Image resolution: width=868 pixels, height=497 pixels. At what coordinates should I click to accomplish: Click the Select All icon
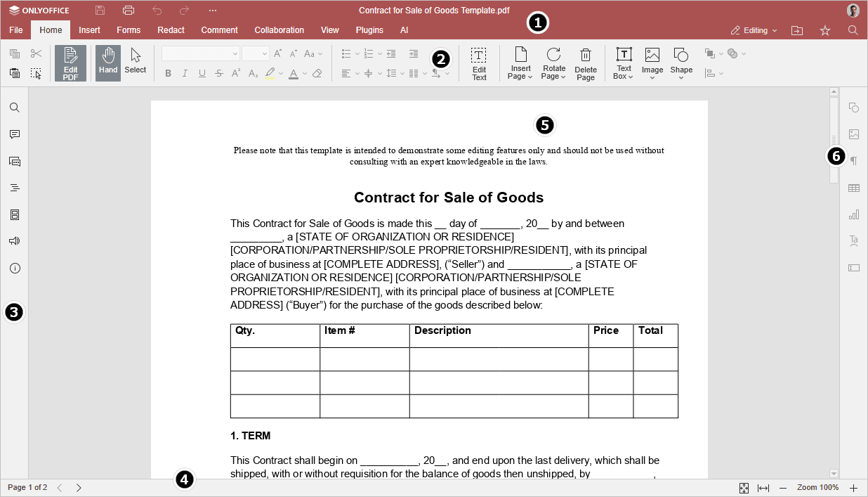pyautogui.click(x=37, y=73)
